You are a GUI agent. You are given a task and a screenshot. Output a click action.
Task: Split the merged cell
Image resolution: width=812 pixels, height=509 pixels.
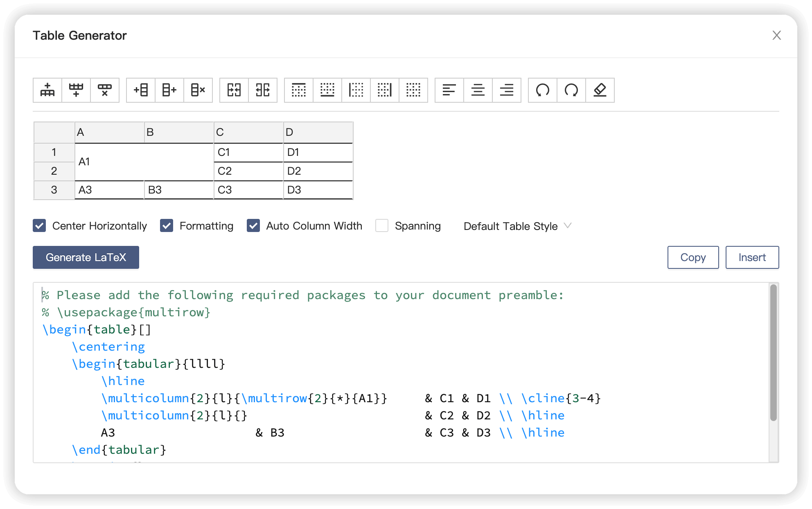point(263,90)
